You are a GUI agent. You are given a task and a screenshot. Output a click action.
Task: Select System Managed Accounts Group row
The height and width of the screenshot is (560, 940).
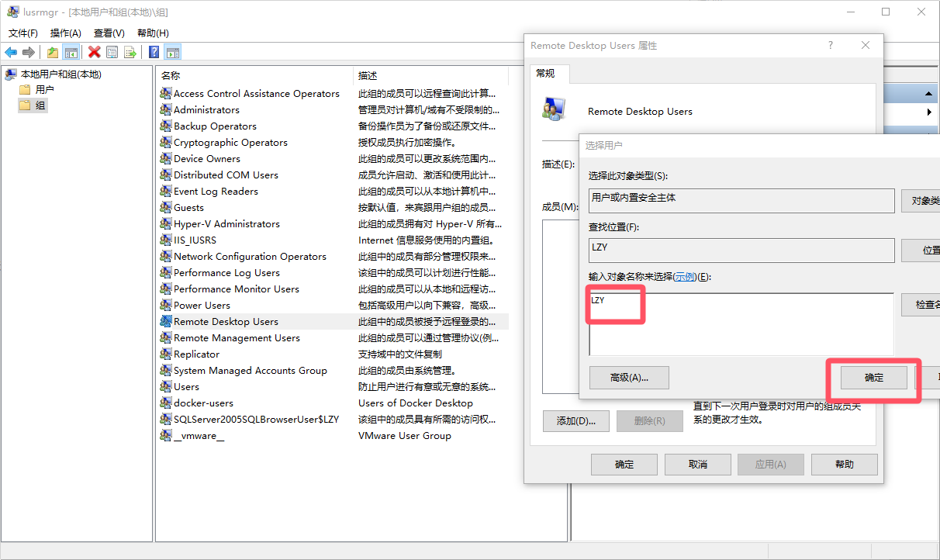pos(333,371)
